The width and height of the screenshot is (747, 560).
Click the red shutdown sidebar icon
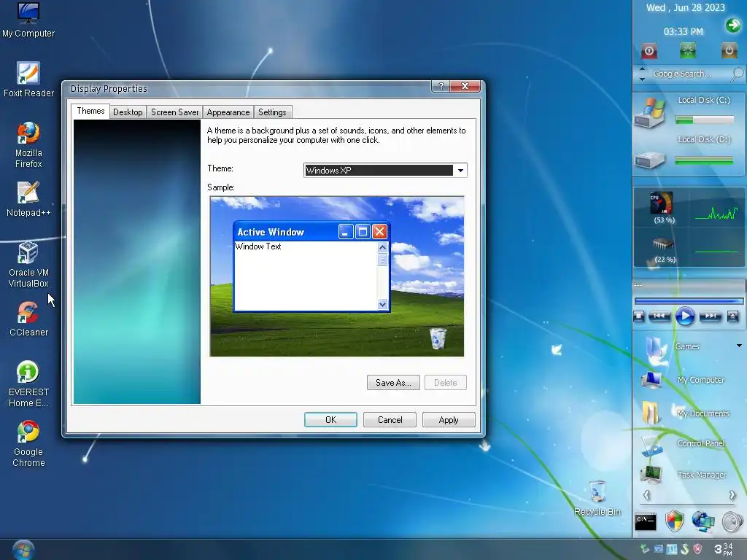click(x=649, y=50)
